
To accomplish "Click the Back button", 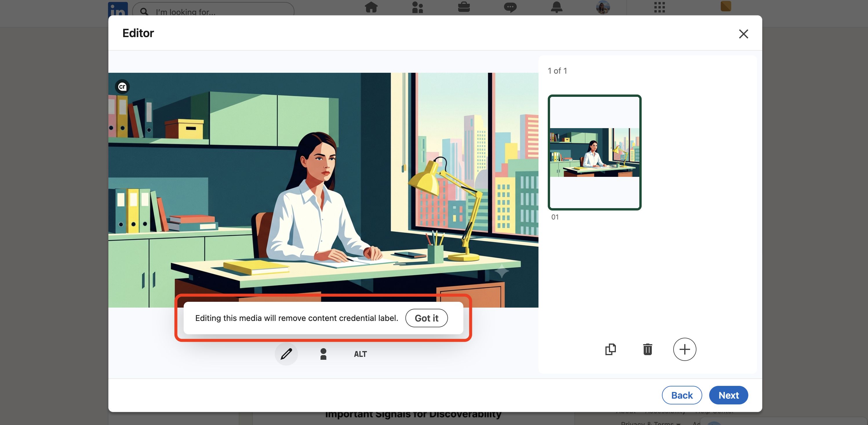I will pos(682,395).
